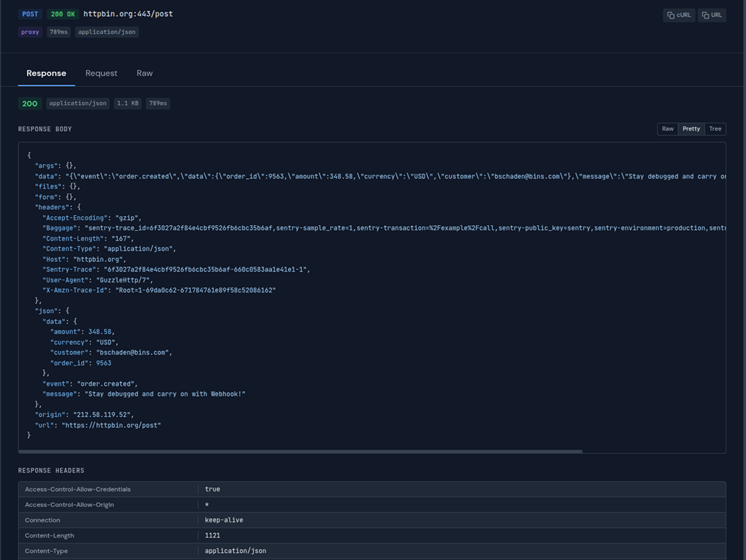Click the green 200 status badge
This screenshot has height=560, width=746.
29,103
